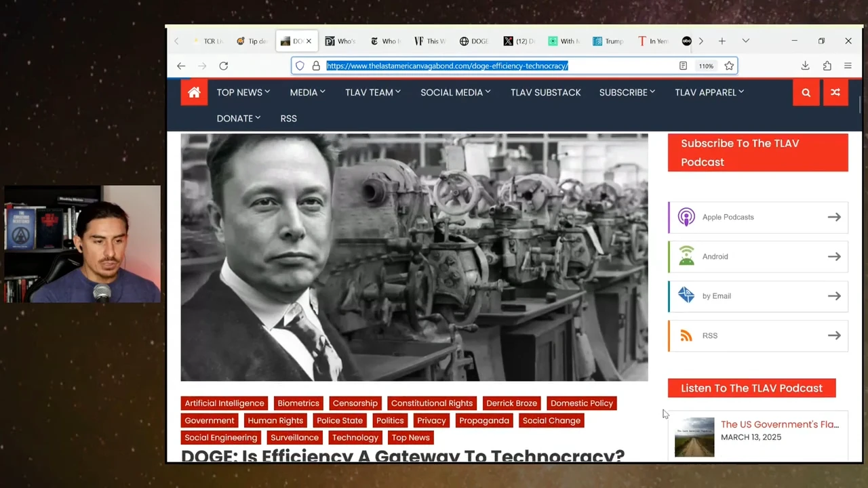Follow the arrow on RSS subscribe row
Image resolution: width=868 pixels, height=488 pixels.
(834, 335)
